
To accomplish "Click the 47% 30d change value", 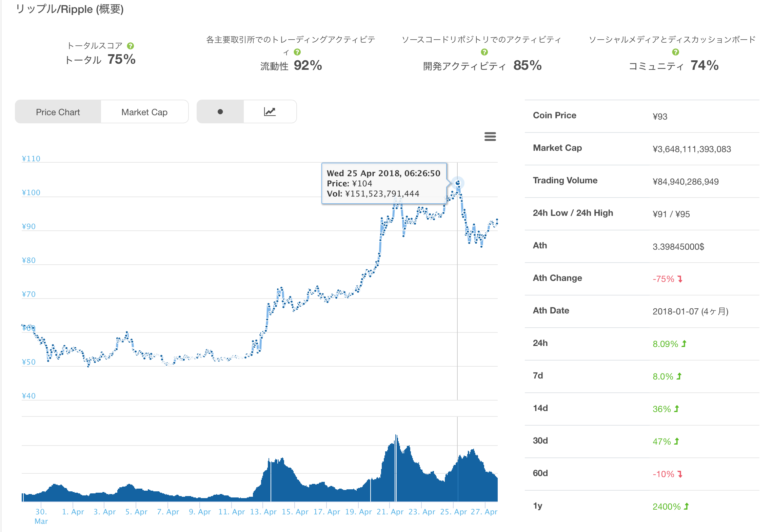I will pyautogui.click(x=661, y=442).
